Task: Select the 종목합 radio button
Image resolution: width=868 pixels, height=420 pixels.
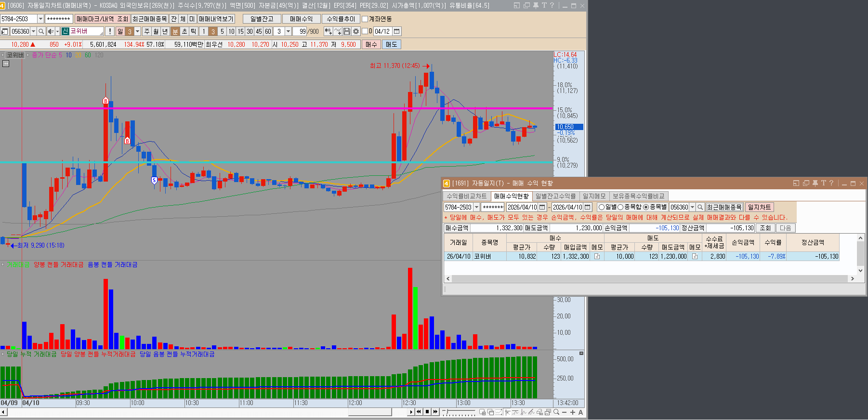Action: 620,207
